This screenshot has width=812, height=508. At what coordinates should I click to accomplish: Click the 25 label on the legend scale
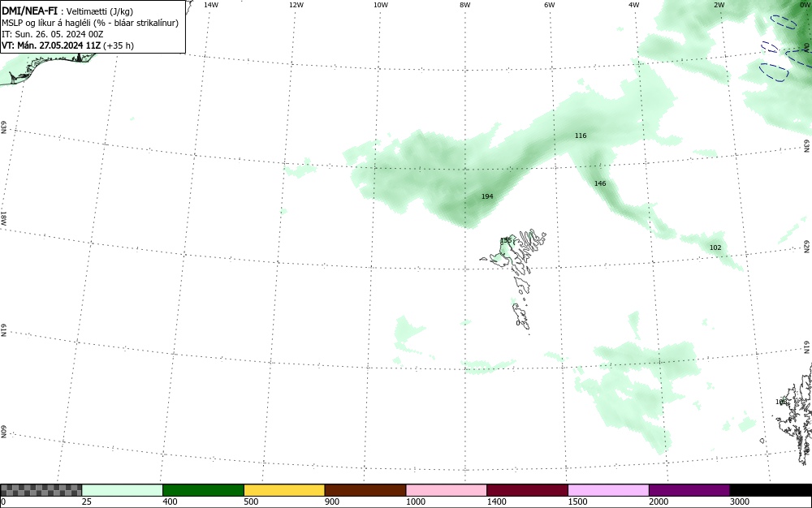87,502
